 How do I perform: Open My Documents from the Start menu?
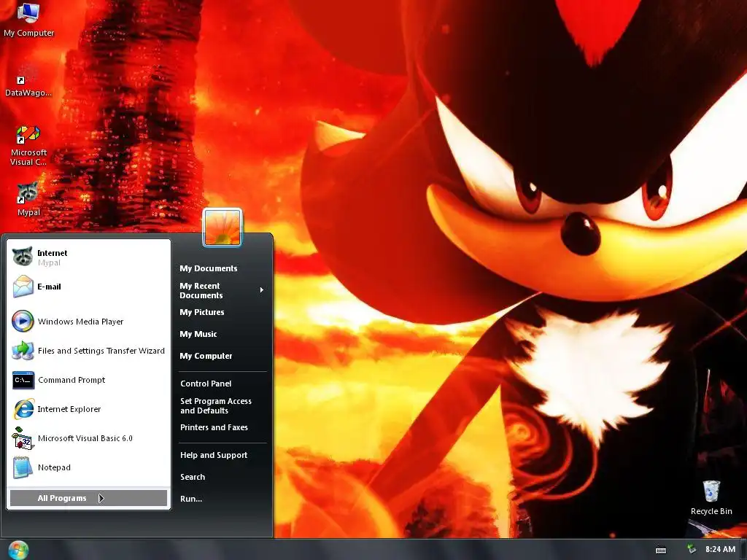pyautogui.click(x=208, y=268)
